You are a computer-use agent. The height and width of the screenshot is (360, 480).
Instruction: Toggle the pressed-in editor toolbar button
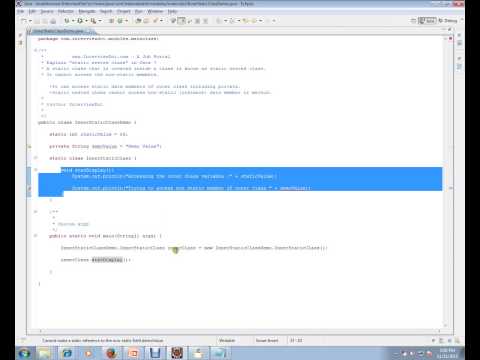[x=181, y=21]
